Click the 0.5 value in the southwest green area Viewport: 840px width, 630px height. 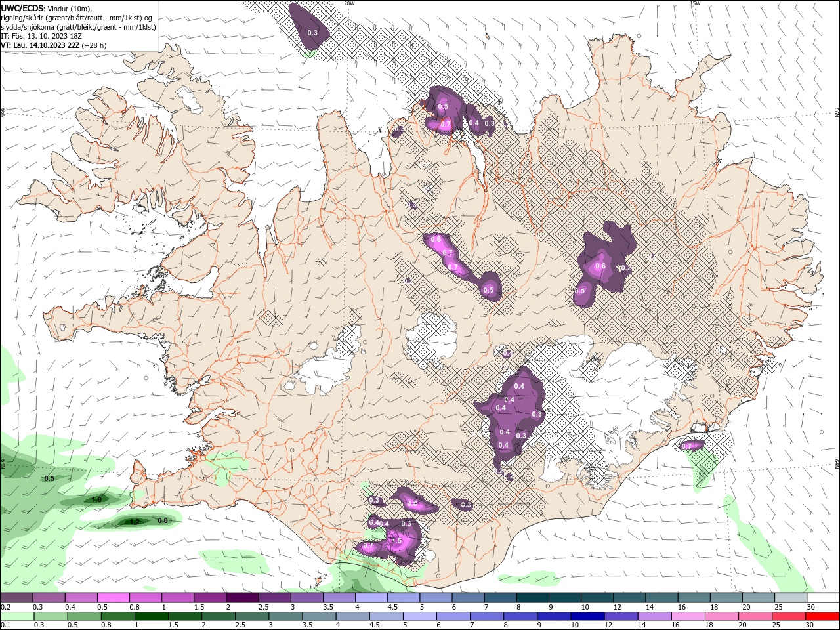[x=49, y=478]
